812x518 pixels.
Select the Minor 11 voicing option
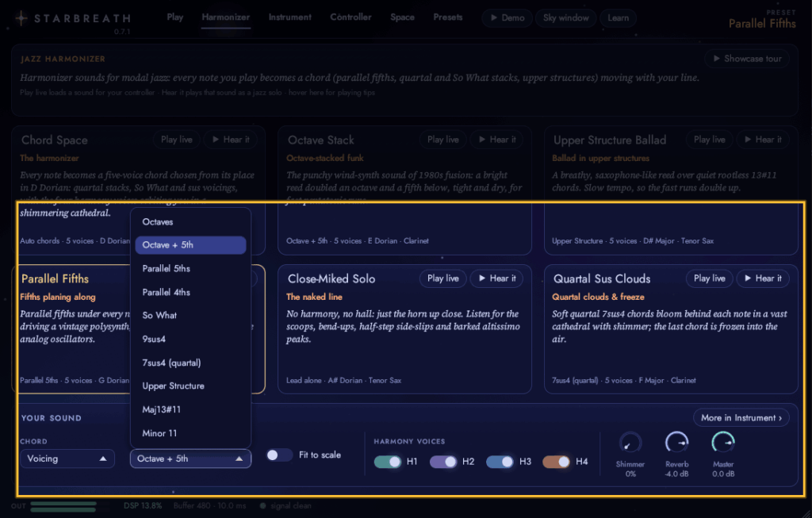190,434
